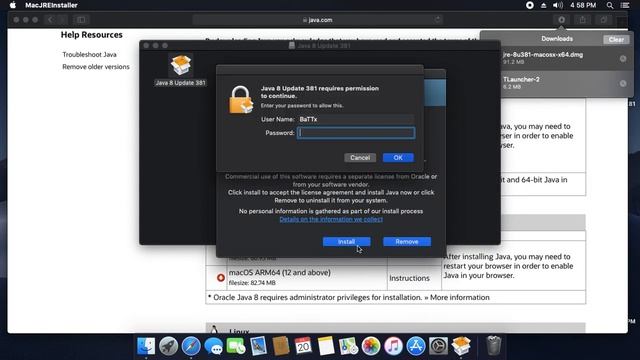Open the MacJREInstaller menu
This screenshot has width=640, height=360.
(x=51, y=5)
